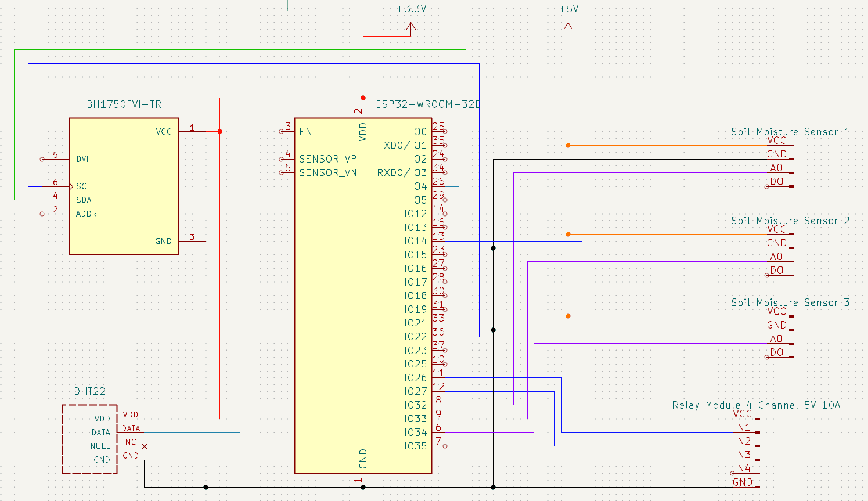Viewport: 868px width, 501px height.
Task: Select the ADDR pin on the BH1750
Action: [x=85, y=214]
